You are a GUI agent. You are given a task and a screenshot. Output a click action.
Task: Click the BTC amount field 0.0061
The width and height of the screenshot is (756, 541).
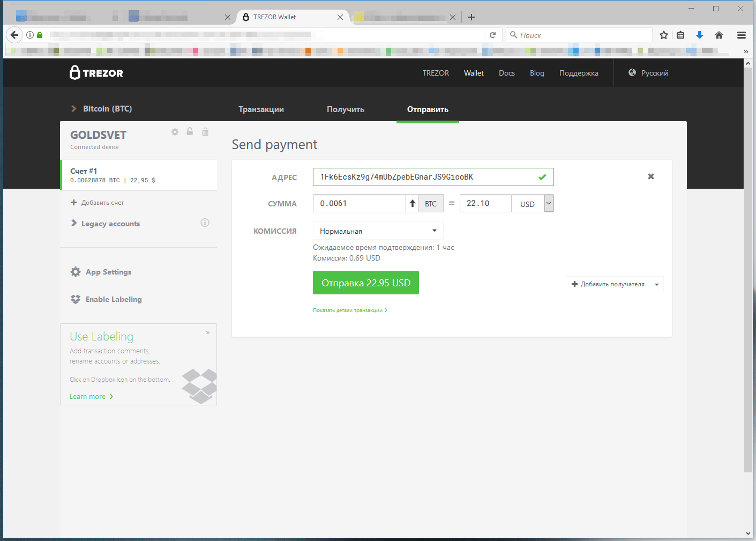coord(360,203)
